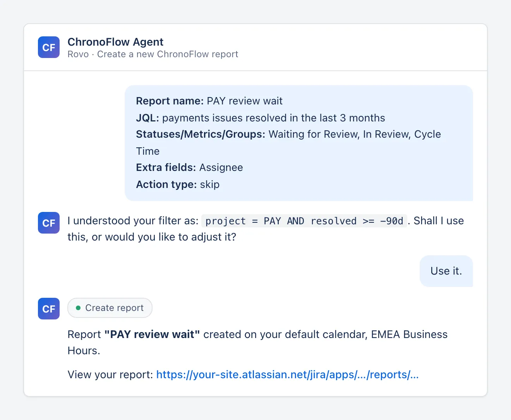Viewport: 511px width, 420px height.
Task: Click the 'Statuses/Metrics/Groups' line
Action: (x=288, y=143)
